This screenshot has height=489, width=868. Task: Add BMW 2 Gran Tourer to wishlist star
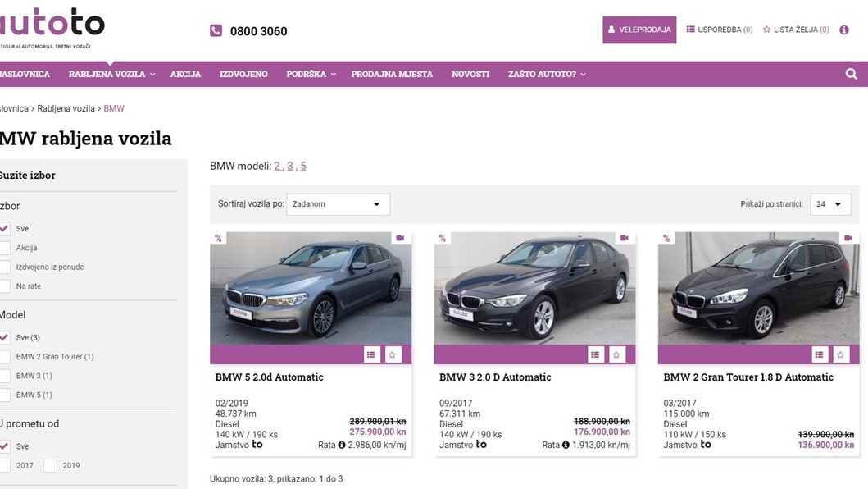[x=840, y=354]
